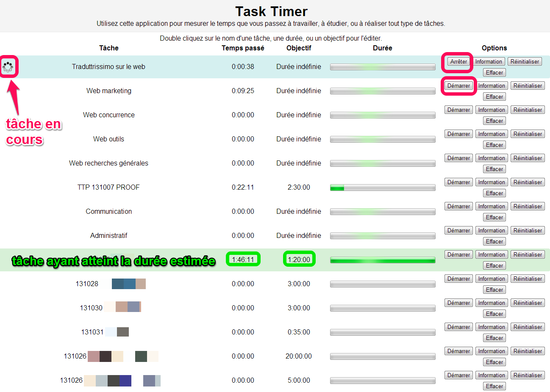The width and height of the screenshot is (550, 392).
Task: Click the full green progress bar
Action: [382, 260]
